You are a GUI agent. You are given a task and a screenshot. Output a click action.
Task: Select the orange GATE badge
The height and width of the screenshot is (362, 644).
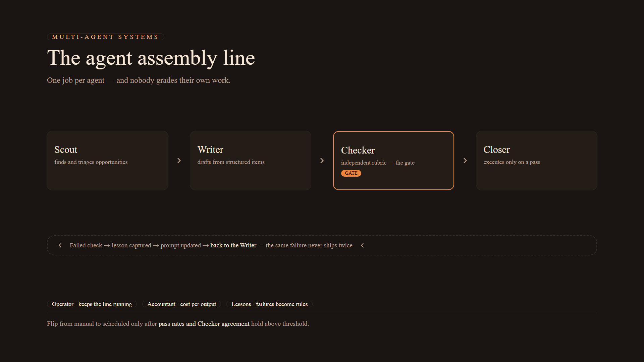351,173
